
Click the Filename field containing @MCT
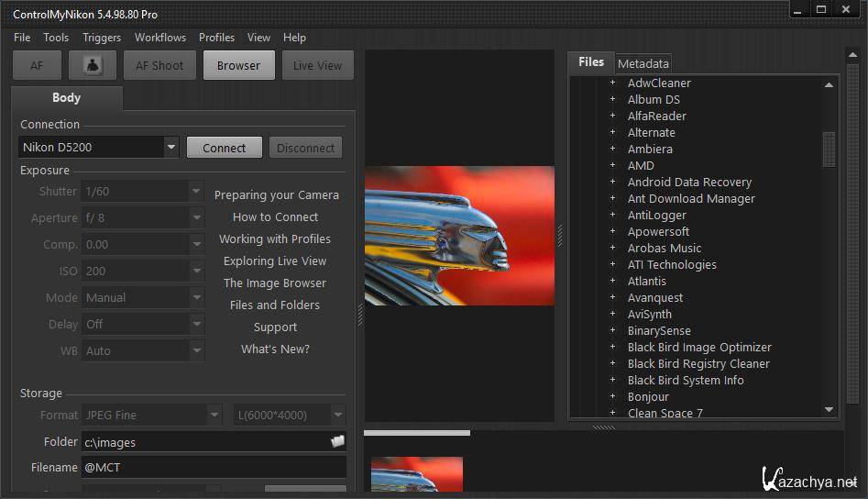tap(214, 467)
